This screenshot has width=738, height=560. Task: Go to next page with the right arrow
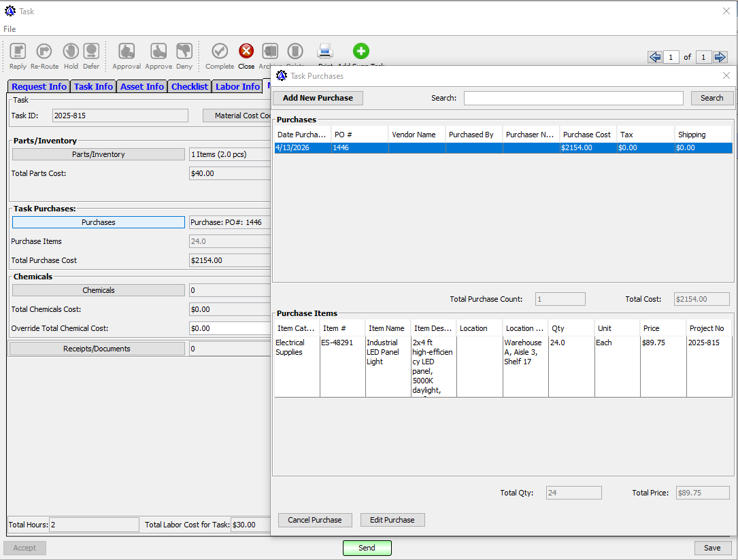720,57
